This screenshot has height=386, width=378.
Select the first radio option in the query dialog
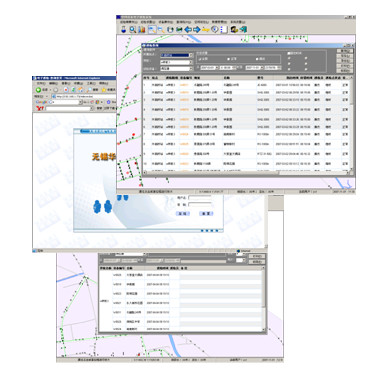pos(200,59)
